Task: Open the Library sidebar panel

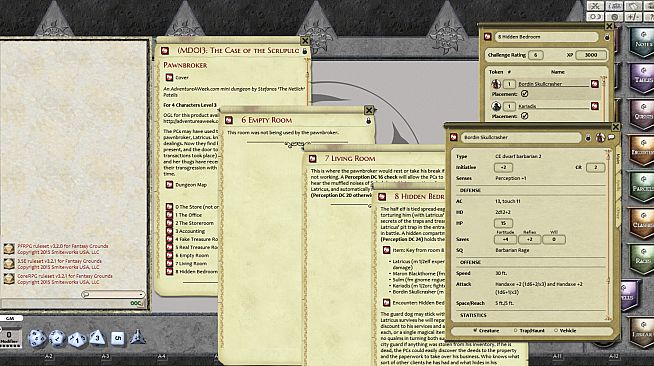Action: pyautogui.click(x=642, y=333)
